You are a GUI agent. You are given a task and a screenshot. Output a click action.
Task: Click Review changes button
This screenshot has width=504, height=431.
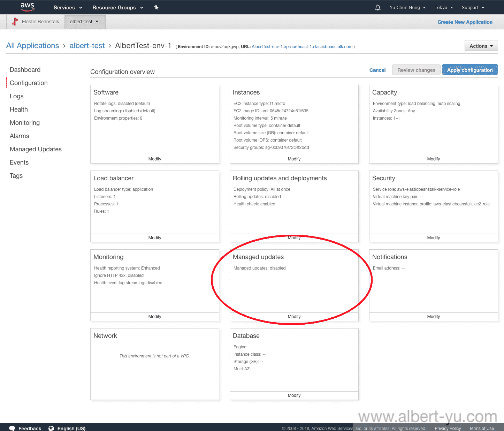[416, 70]
